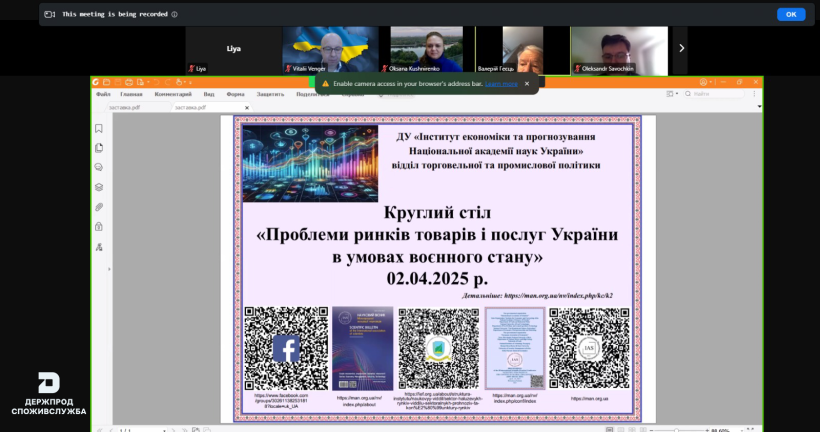
Task: Click the IAS QR code on slide
Action: pyautogui.click(x=589, y=348)
